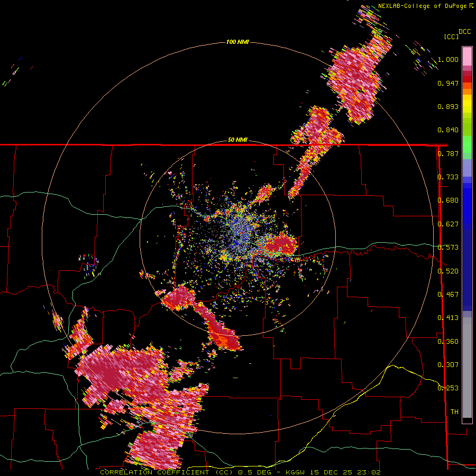Click the CORRELATION COEFFICIENT title in the caption

click(154, 472)
